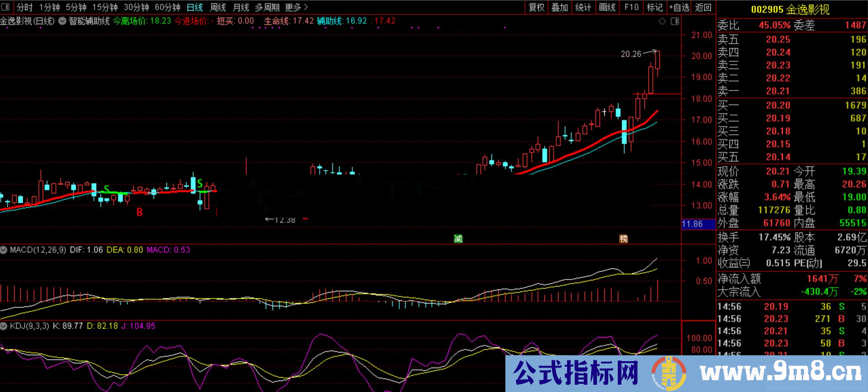
Task: Select the 5分钟 period tab
Action: click(x=76, y=7)
